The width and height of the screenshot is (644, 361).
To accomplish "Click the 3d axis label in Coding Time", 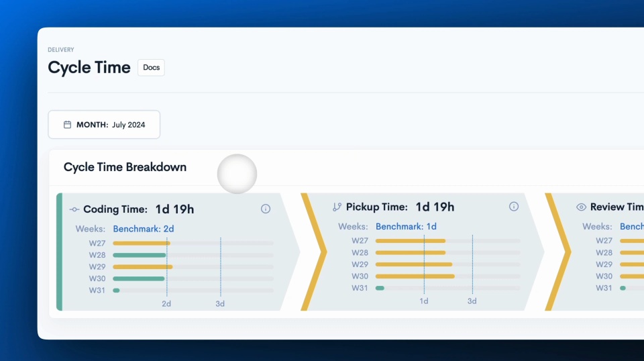I will coord(220,303).
